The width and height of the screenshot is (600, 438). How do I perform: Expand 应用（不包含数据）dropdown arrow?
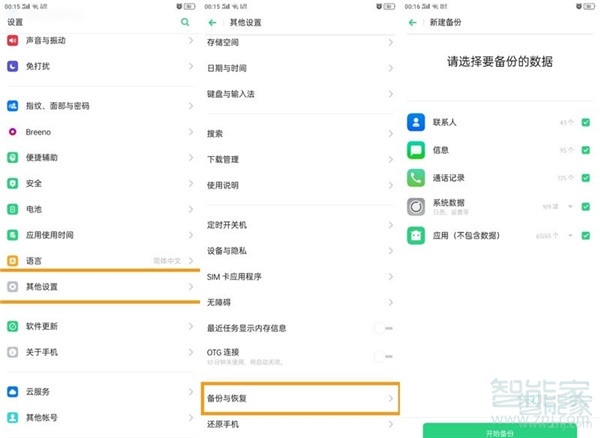[570, 236]
